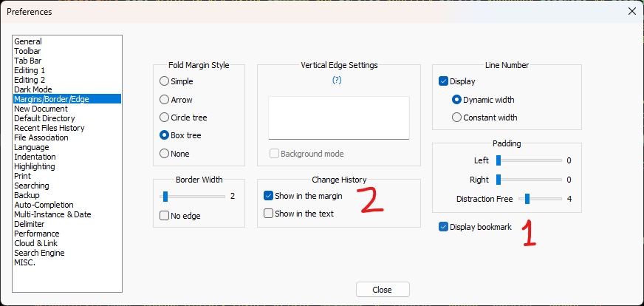Uncheck Show in the margin option
The width and height of the screenshot is (644, 306).
[x=269, y=197]
